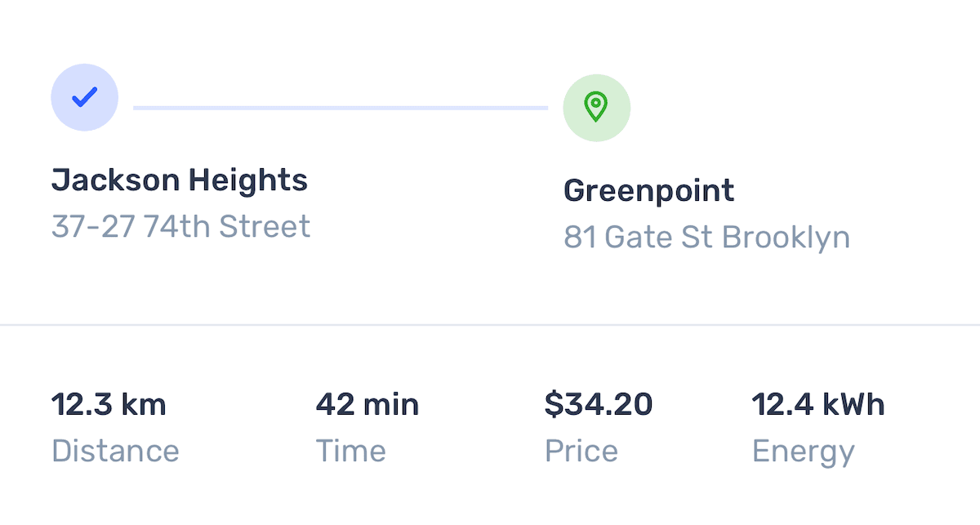Click the 42 min duration value
Viewport: 980px width, 525px height.
point(367,404)
